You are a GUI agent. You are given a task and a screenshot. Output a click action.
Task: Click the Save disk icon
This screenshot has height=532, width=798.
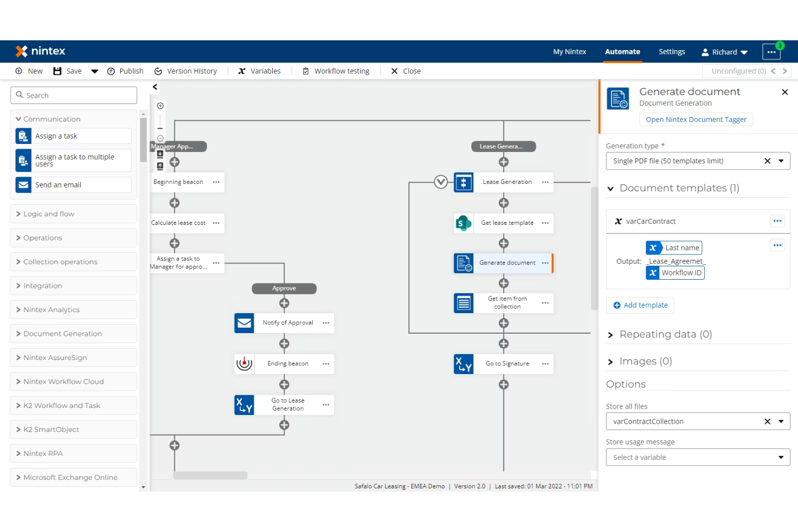click(x=57, y=71)
